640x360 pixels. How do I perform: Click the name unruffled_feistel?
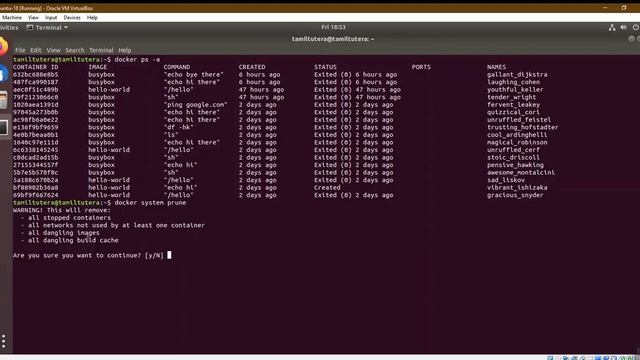tap(519, 120)
